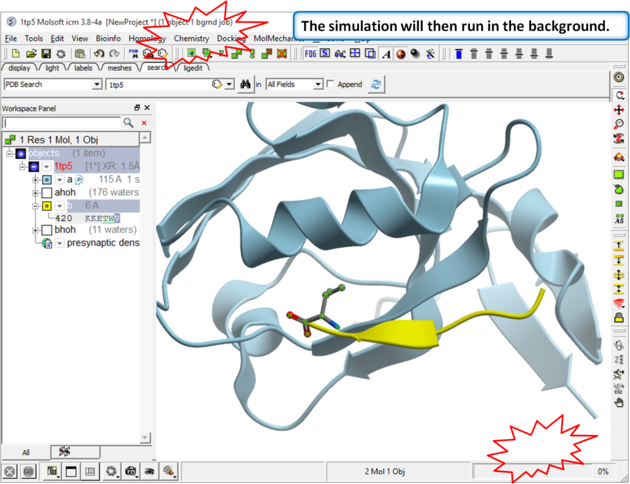Open the PDB Search type dropdown
Viewport: 630px width, 484px height.
pos(96,85)
